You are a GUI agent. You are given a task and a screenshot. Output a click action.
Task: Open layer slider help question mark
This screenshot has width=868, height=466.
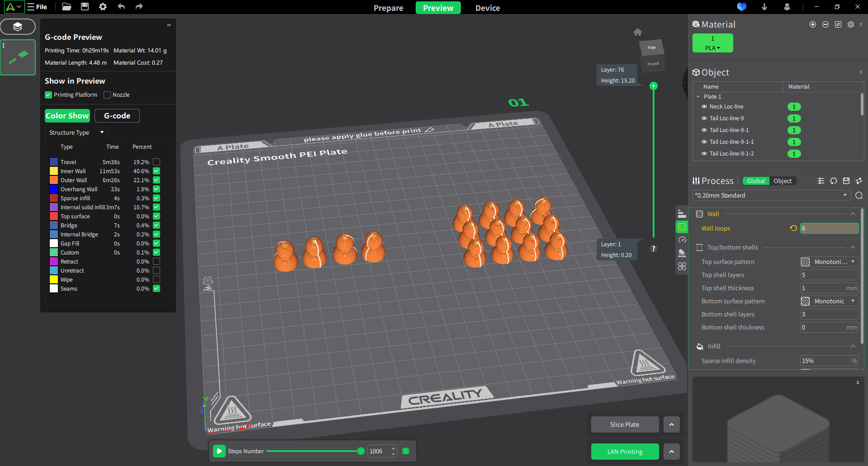click(653, 249)
